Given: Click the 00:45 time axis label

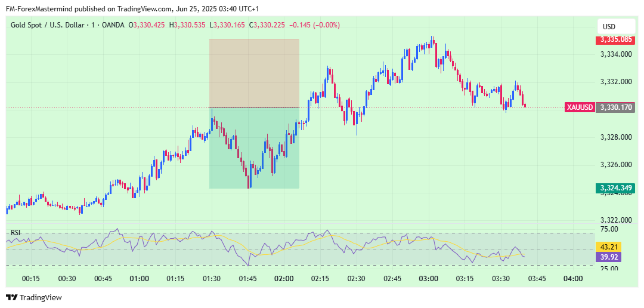Looking at the screenshot, I should tap(103, 279).
